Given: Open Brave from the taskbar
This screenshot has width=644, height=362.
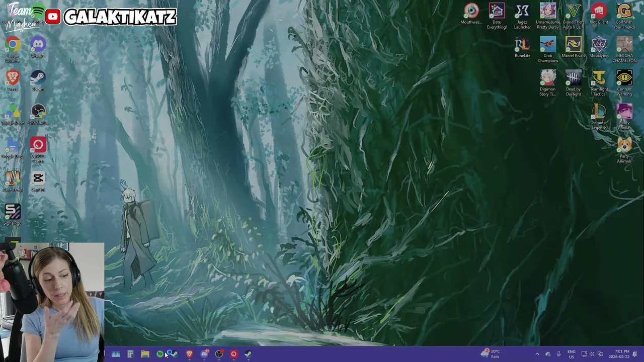Looking at the screenshot, I should coord(189,354).
